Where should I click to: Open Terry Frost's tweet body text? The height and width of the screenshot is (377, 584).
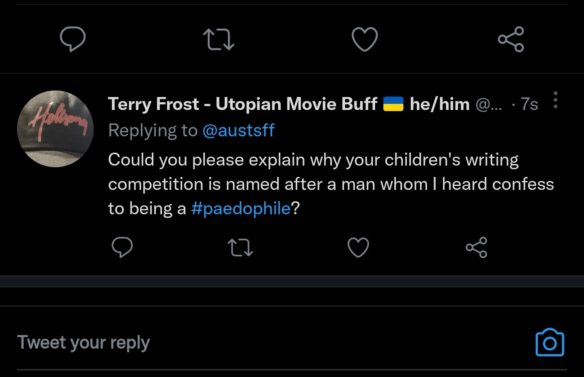(x=331, y=184)
